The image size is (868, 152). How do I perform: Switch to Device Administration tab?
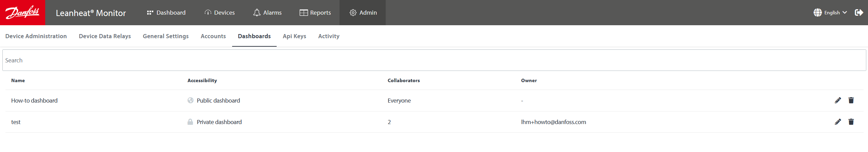click(x=36, y=36)
